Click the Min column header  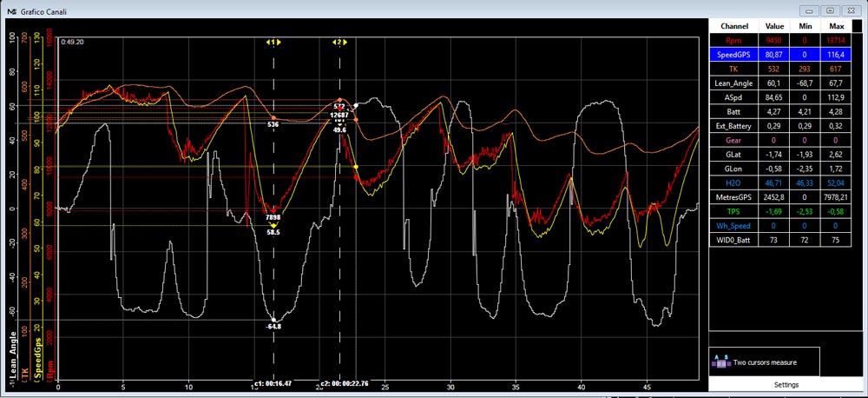(805, 26)
